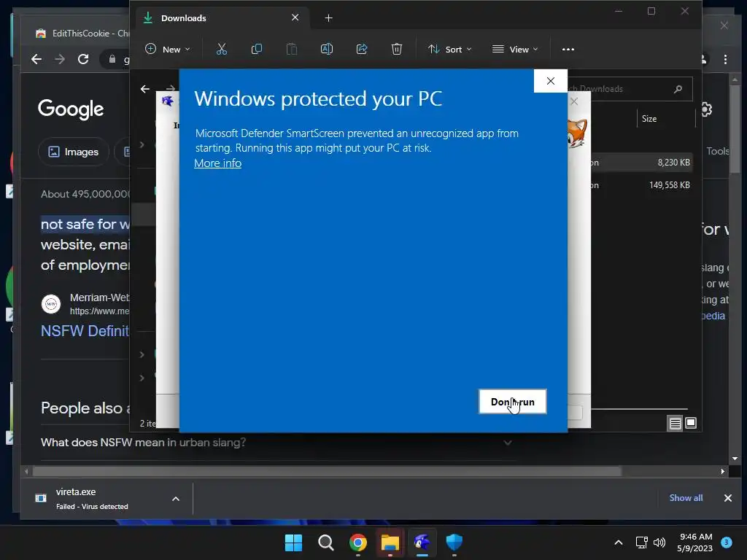Show hidden system tray icons
This screenshot has height=560, width=747.
[x=619, y=542]
